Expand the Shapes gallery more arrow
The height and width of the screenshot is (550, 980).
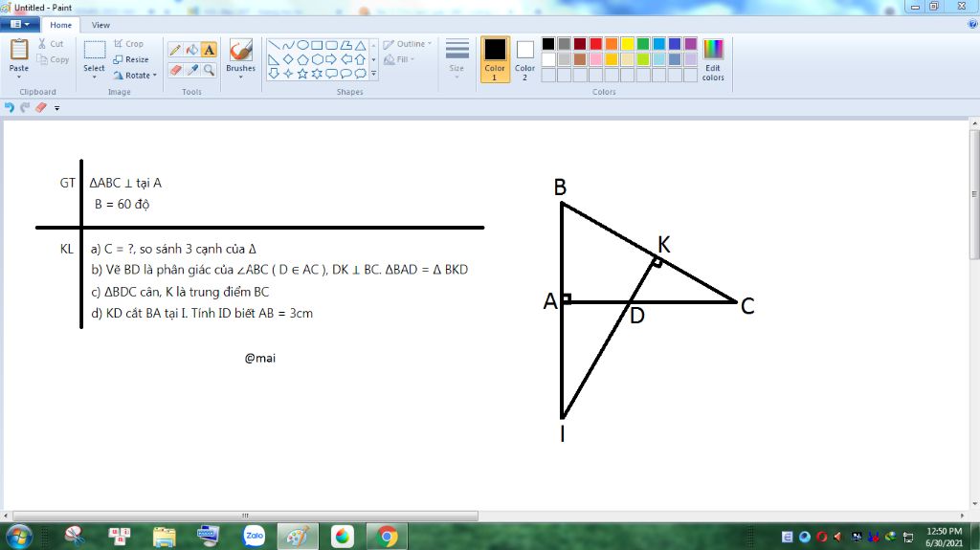374,74
